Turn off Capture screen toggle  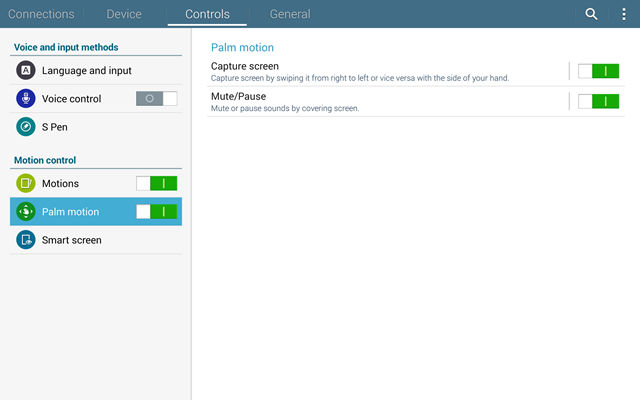pyautogui.click(x=598, y=71)
